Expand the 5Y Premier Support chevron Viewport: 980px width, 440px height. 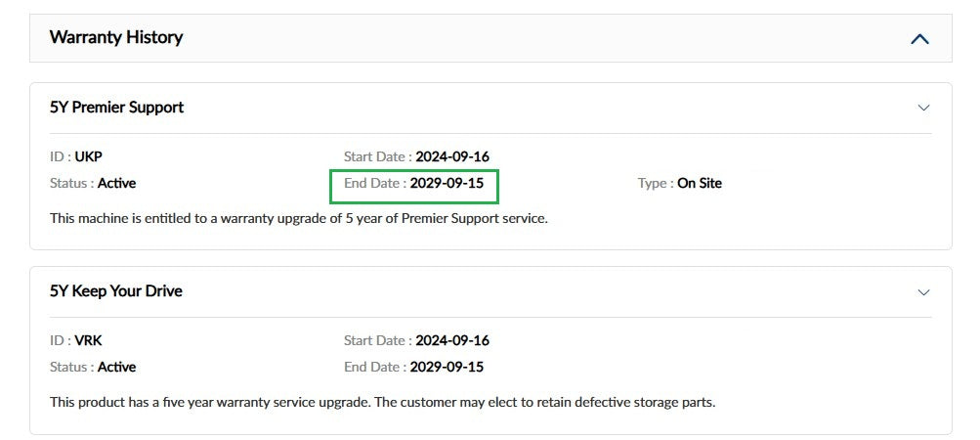(923, 108)
